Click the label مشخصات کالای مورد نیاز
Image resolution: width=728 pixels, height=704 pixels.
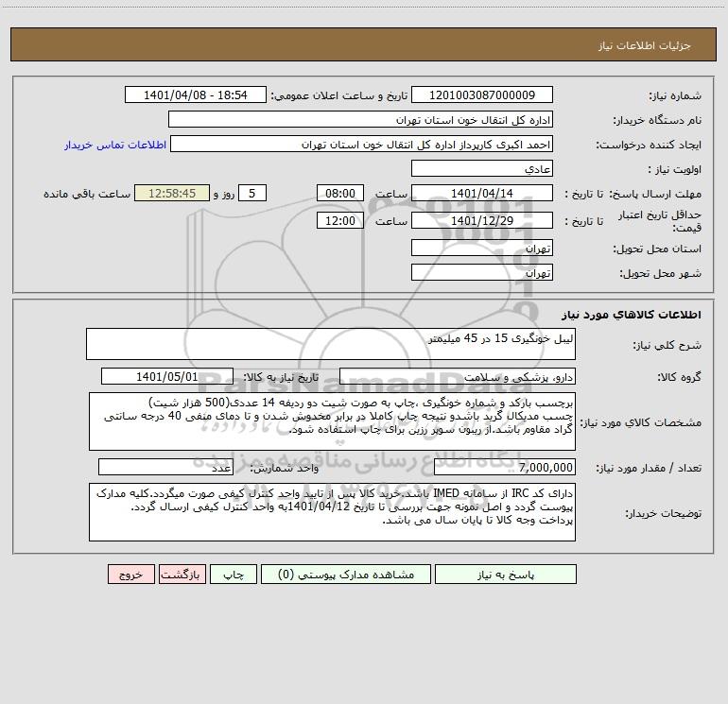[x=641, y=422]
